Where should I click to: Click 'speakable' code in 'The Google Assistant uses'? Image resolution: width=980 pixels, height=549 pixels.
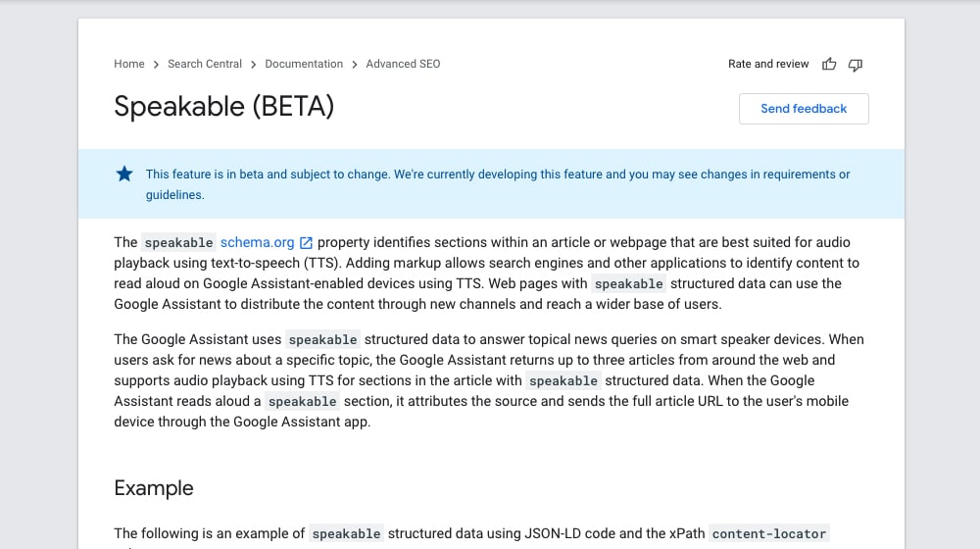point(322,339)
